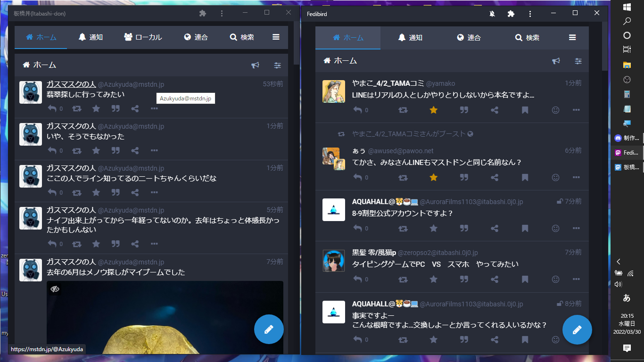644x362 pixels.
Task: Switch to 通知 tab in Fedibird
Action: 410,38
